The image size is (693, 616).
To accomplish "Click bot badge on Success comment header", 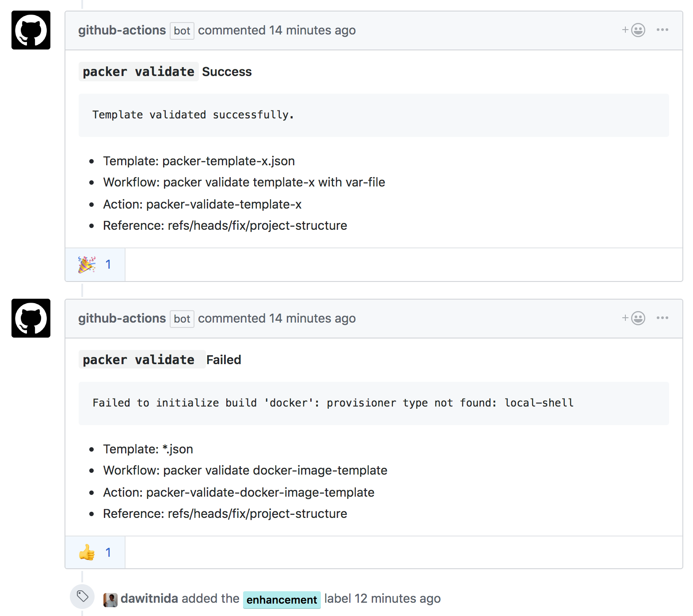I will [x=182, y=31].
